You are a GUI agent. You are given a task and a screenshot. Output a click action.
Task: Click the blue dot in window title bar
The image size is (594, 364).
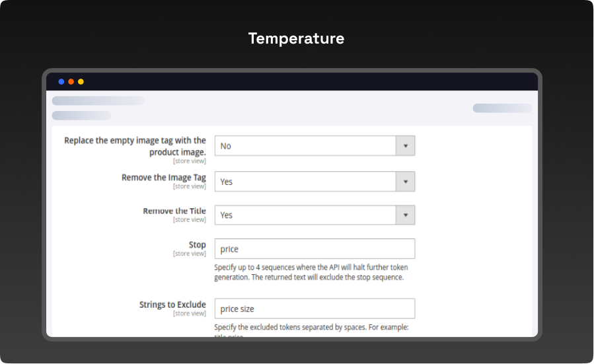click(x=61, y=82)
